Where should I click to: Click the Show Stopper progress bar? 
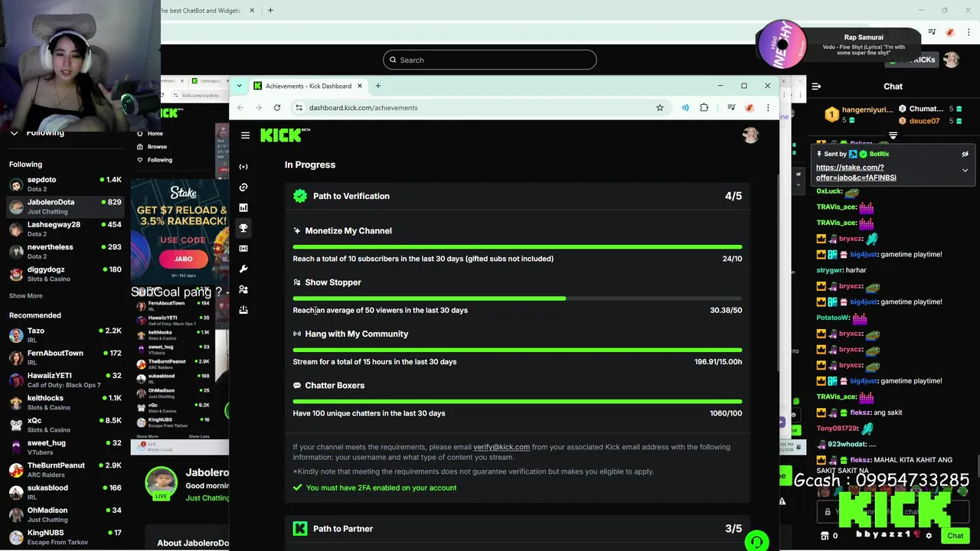pos(518,298)
